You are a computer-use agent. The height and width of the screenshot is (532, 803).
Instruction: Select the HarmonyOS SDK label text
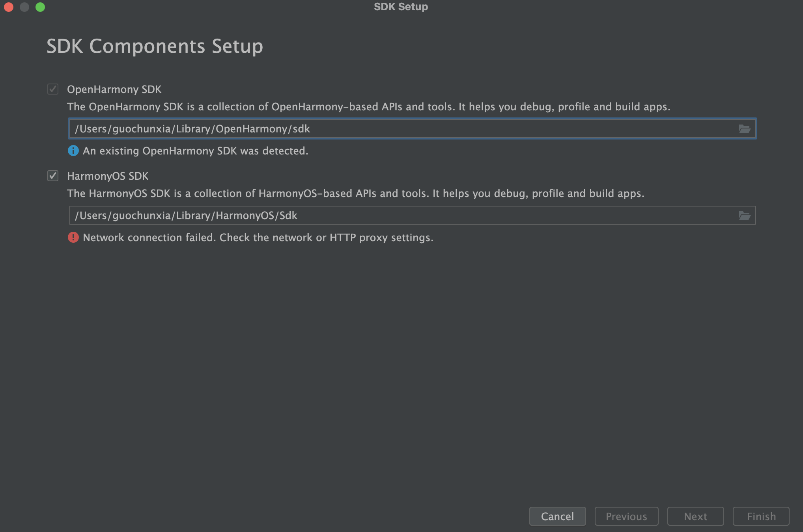pyautogui.click(x=108, y=176)
